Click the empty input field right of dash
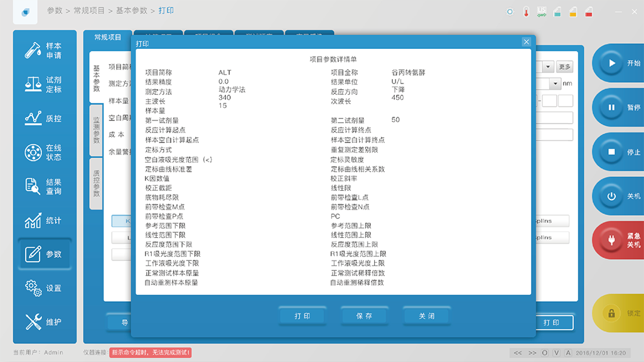644x362 pixels. pos(550,100)
